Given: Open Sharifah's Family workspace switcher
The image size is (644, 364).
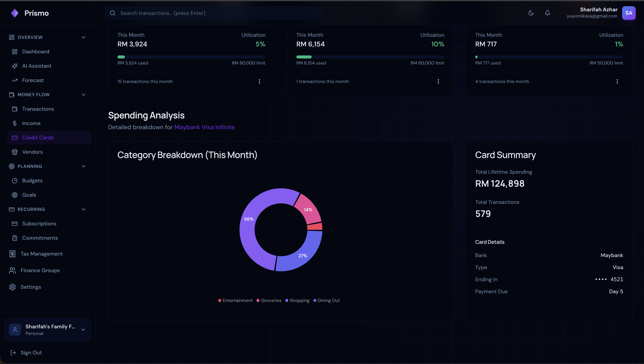Looking at the screenshot, I should pyautogui.click(x=47, y=329).
